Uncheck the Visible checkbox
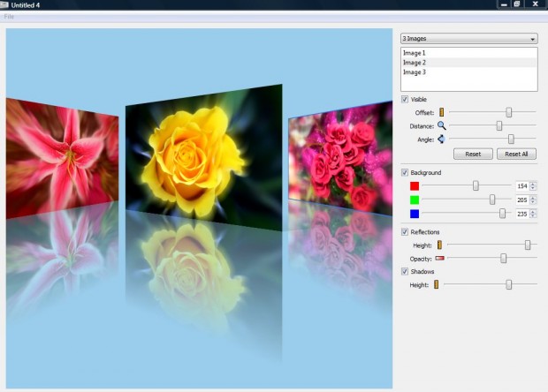 pyautogui.click(x=406, y=100)
